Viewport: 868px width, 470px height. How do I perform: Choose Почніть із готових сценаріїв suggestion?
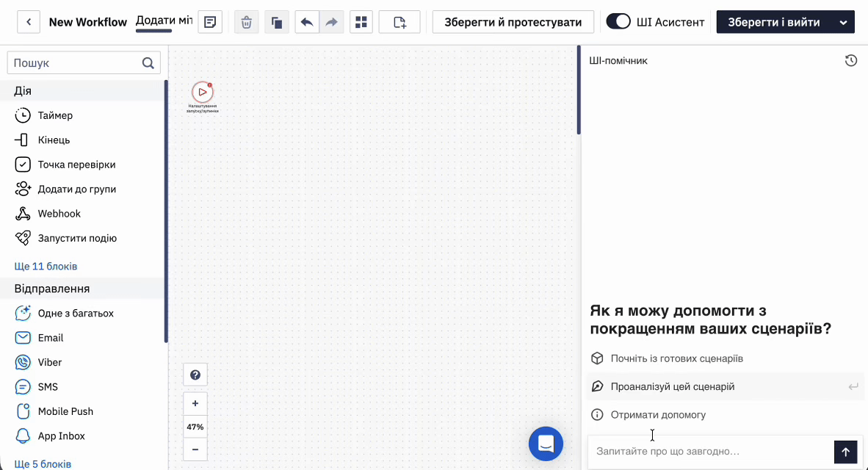pos(724,358)
